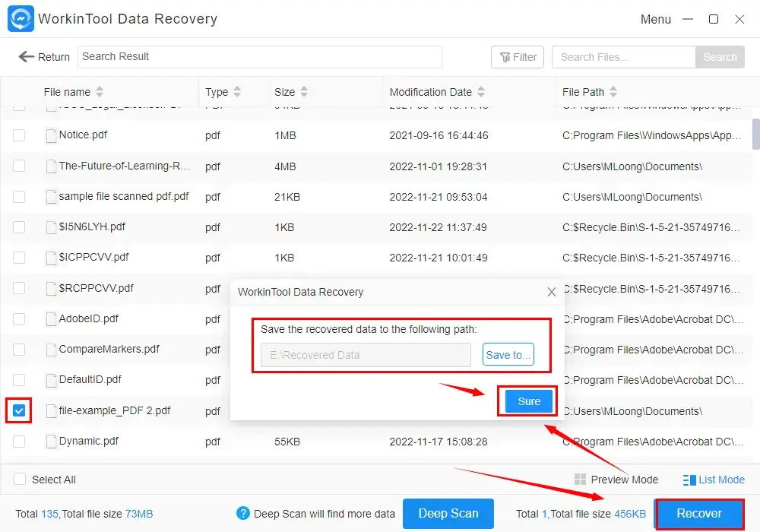Click 'Total file size 73MB' status text
This screenshot has width=760, height=532.
click(x=106, y=514)
